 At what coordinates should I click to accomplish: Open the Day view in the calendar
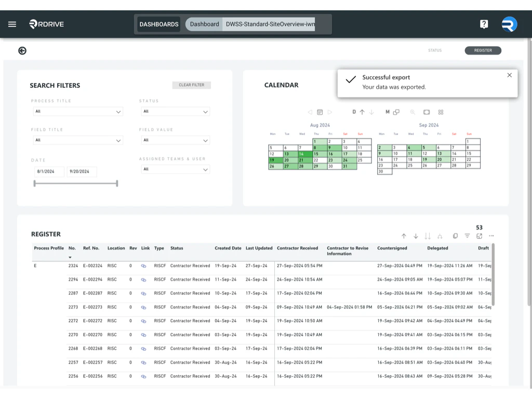point(354,112)
